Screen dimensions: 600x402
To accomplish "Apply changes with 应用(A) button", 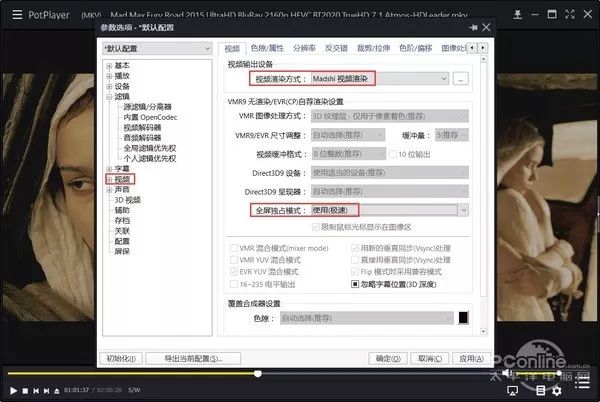I will [x=471, y=358].
